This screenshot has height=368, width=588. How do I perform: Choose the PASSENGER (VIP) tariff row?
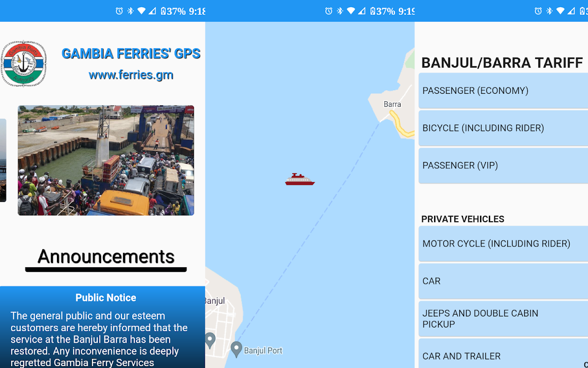[503, 166]
